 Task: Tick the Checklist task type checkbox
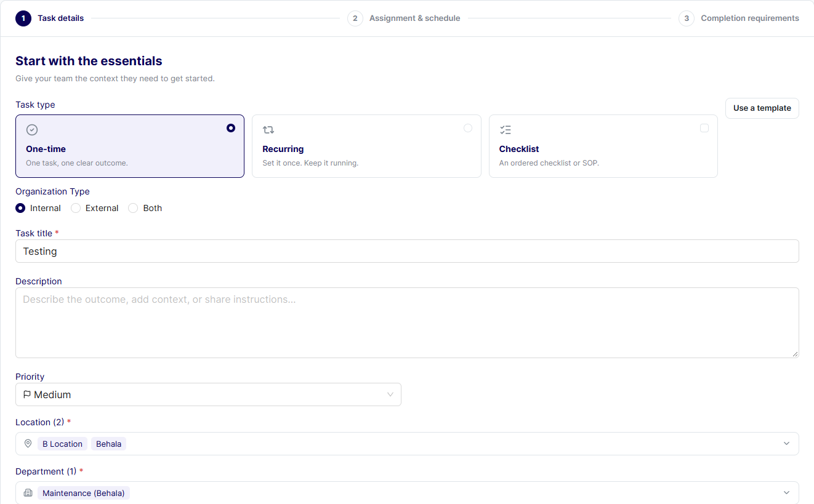tap(704, 128)
